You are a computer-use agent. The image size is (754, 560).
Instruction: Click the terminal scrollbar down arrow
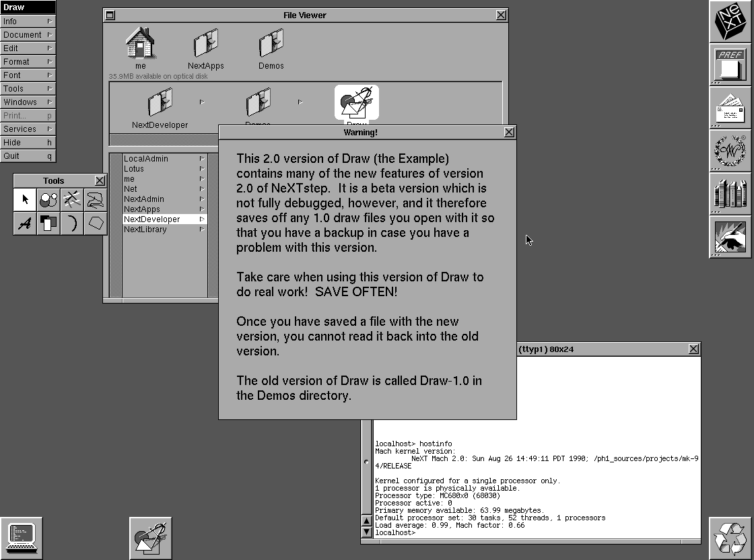[x=367, y=531]
